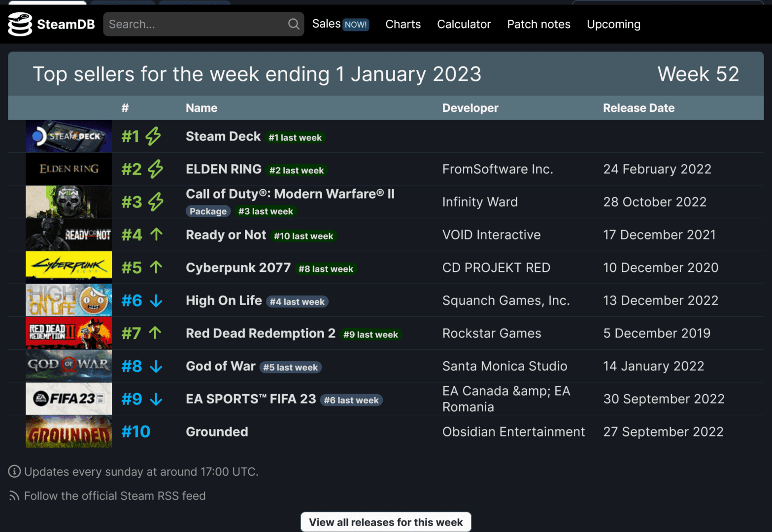Open the God of War thumbnail
772x532 pixels.
point(68,366)
